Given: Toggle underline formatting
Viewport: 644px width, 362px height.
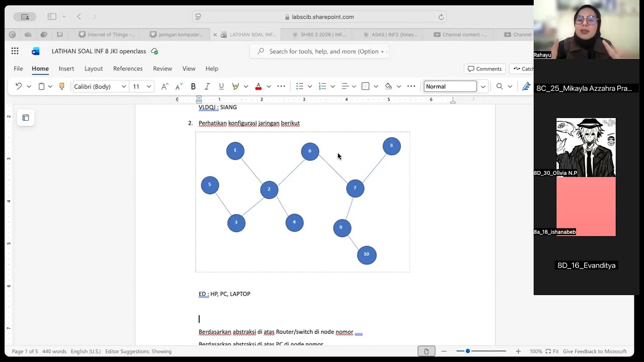Looking at the screenshot, I should (x=221, y=86).
